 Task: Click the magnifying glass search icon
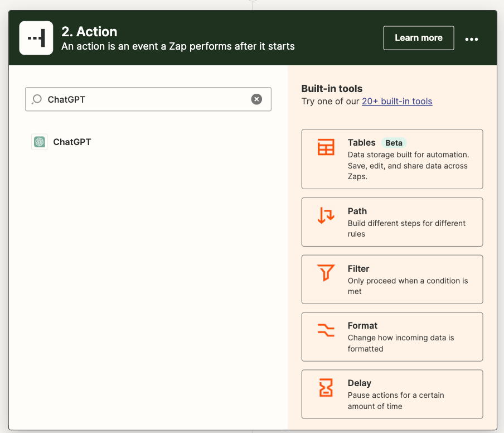(x=37, y=99)
